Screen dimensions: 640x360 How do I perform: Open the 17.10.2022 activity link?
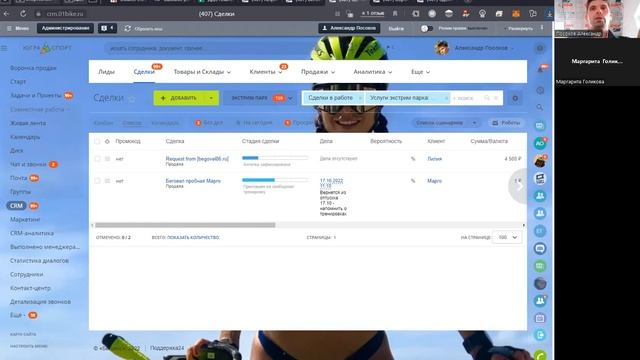(331, 183)
